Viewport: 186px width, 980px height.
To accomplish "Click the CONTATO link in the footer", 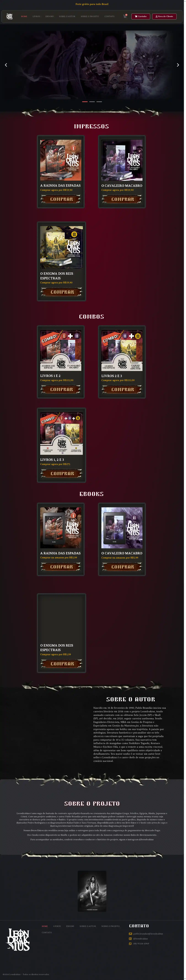I will click(47, 932).
